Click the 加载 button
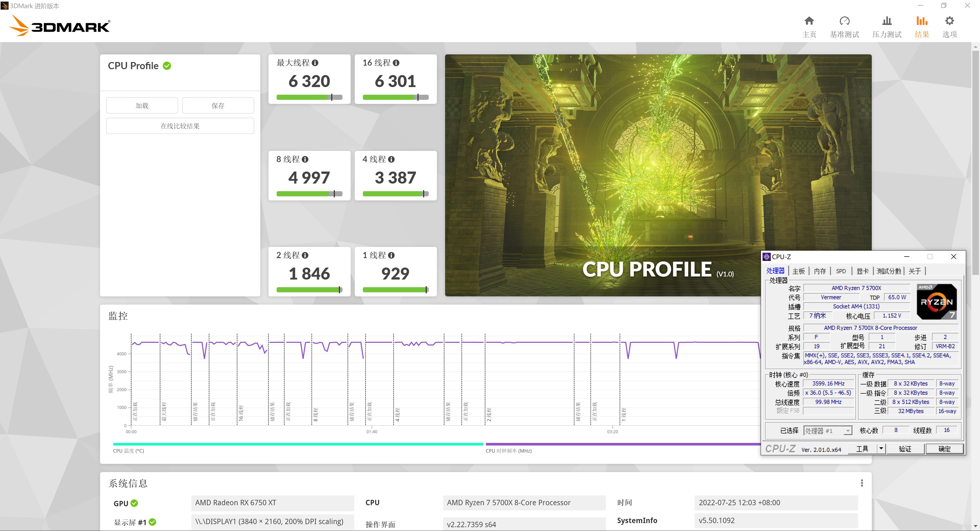980x531 pixels. coord(142,105)
